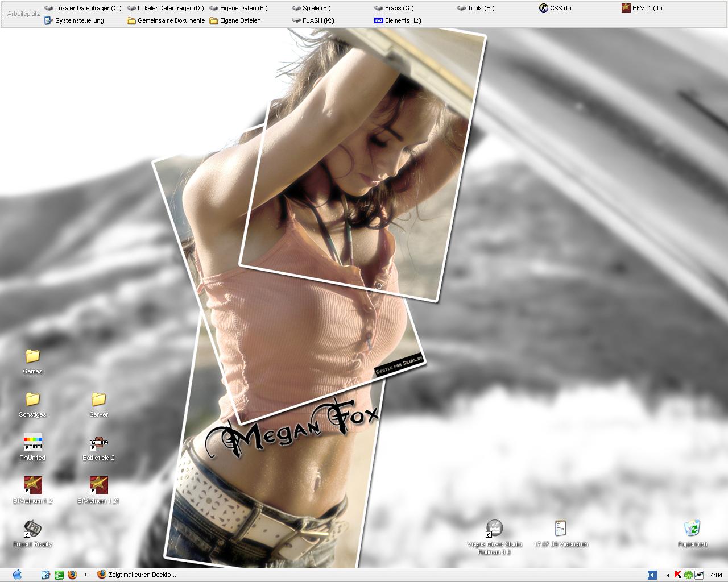The width and height of the screenshot is (728, 582).
Task: Click the 04:04 taskbar clock
Action: pyautogui.click(x=714, y=575)
